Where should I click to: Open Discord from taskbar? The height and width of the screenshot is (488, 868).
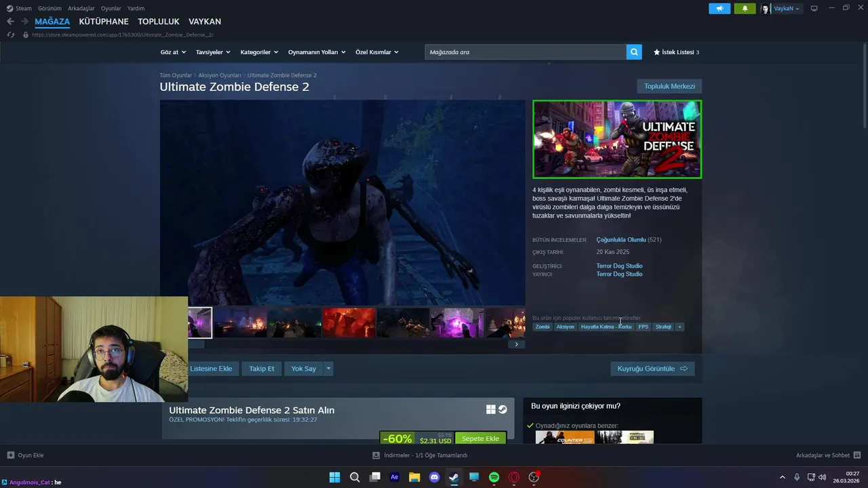coord(435,477)
